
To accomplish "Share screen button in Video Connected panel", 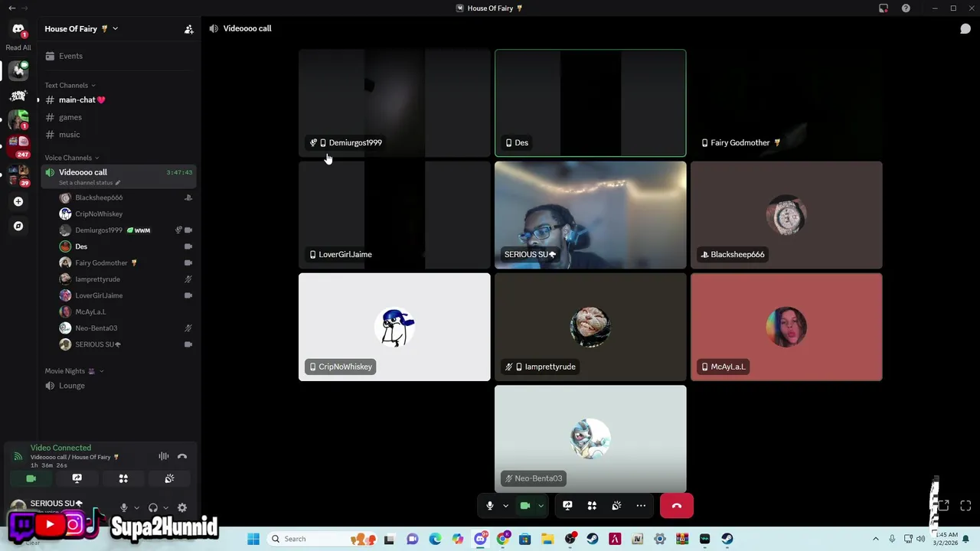I will click(77, 478).
